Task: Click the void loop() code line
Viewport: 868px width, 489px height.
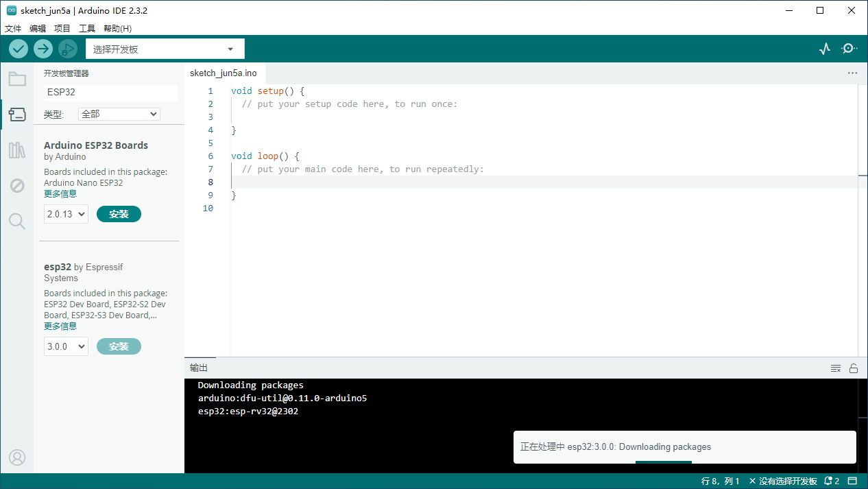Action: [265, 156]
